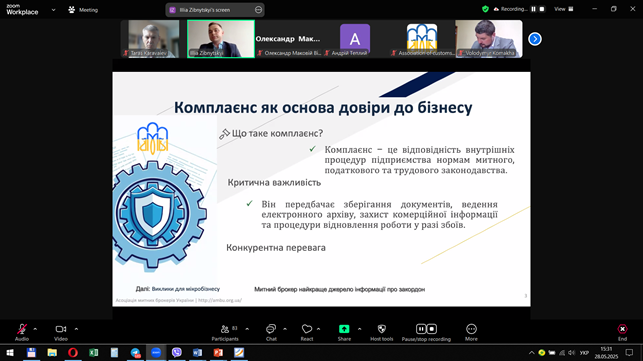
Task: Open the View layout menu
Action: click(x=564, y=9)
